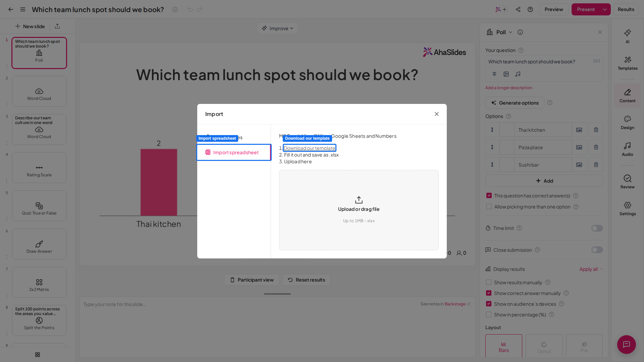Open the Templates sidebar icon
This screenshot has width=644, height=362.
point(628,63)
